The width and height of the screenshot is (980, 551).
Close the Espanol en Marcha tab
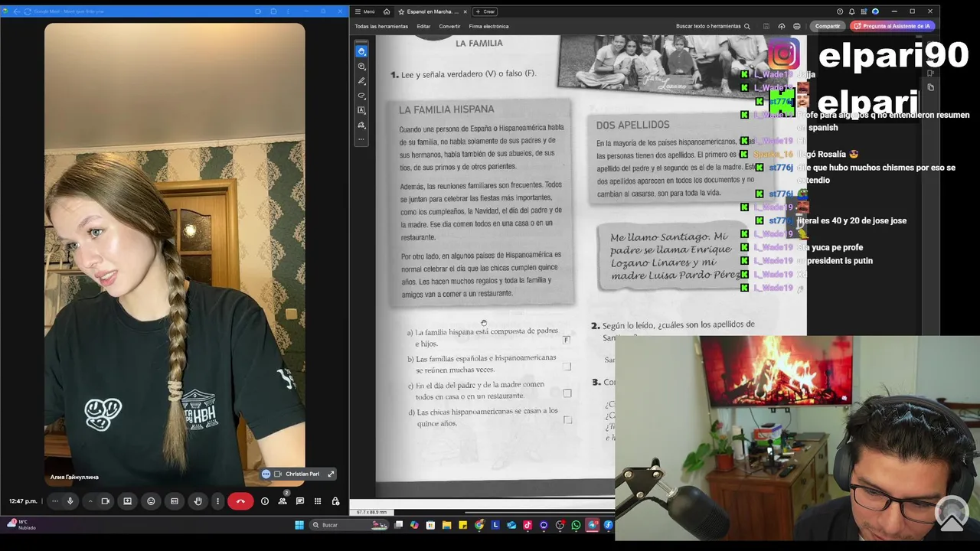465,11
